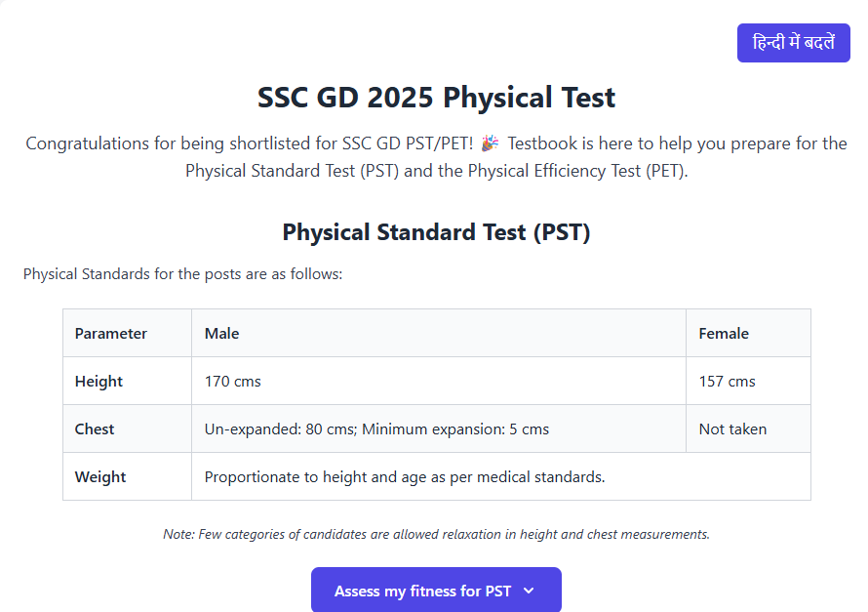Click the italic relaxation note below the table
Viewport: 868px width, 612px height.
[x=436, y=534]
